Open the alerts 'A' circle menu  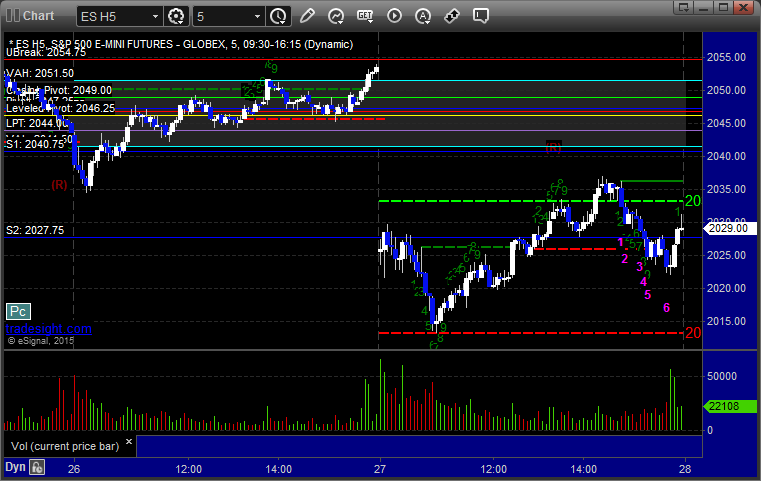tap(423, 16)
